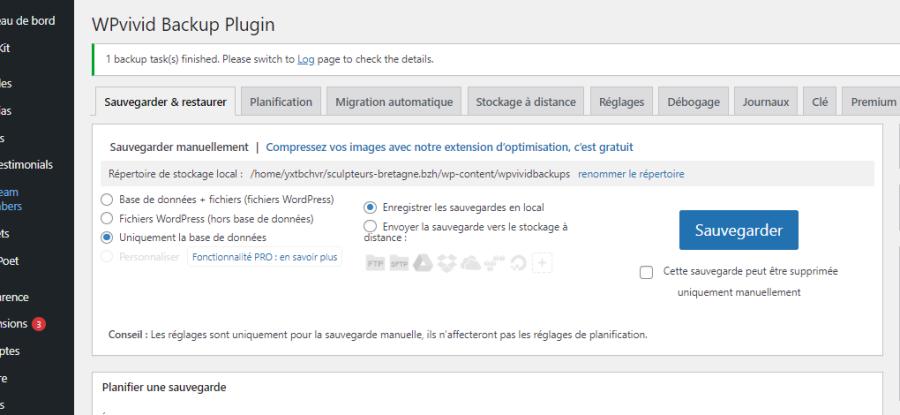
Task: Click the plus icon to add remote storage
Action: pyautogui.click(x=542, y=264)
